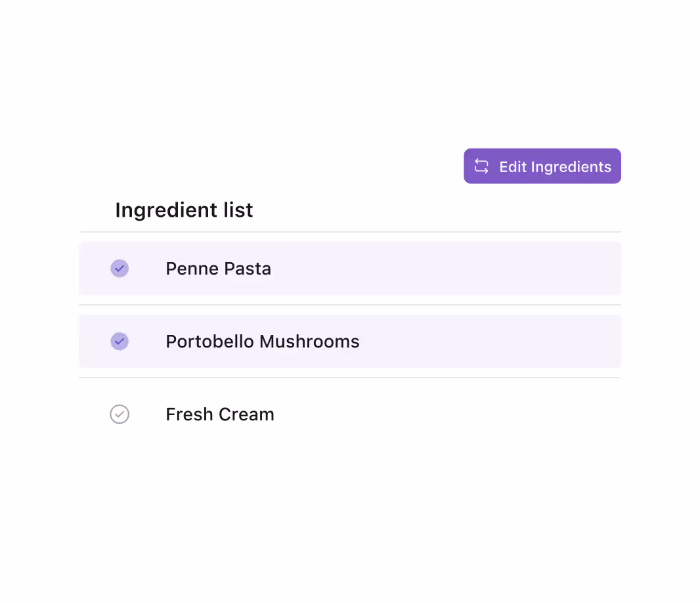Click empty area of Fresh Cream row
The height and width of the screenshot is (603, 700).
tap(447, 414)
